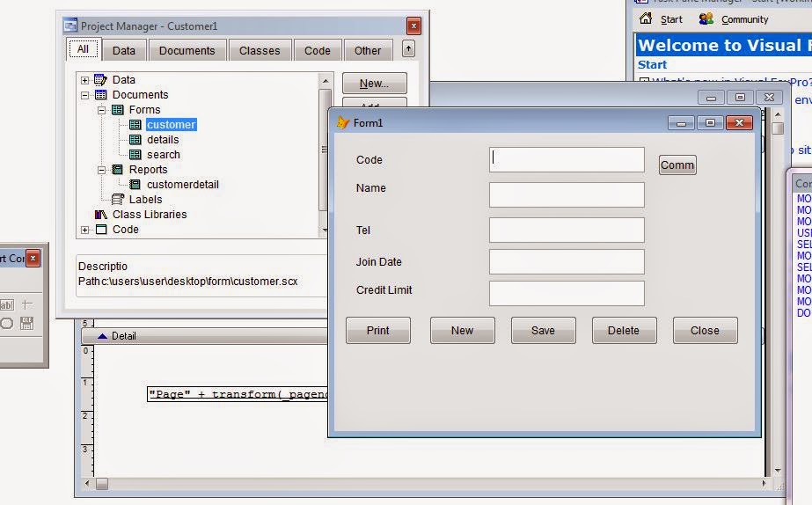
Task: Click the Documents node icon
Action: tap(100, 95)
